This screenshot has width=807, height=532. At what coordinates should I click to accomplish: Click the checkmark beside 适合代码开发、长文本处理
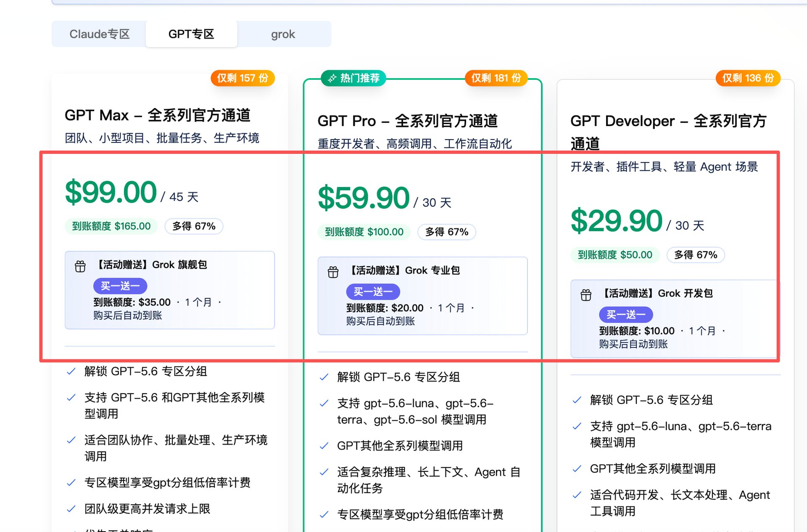(x=577, y=495)
